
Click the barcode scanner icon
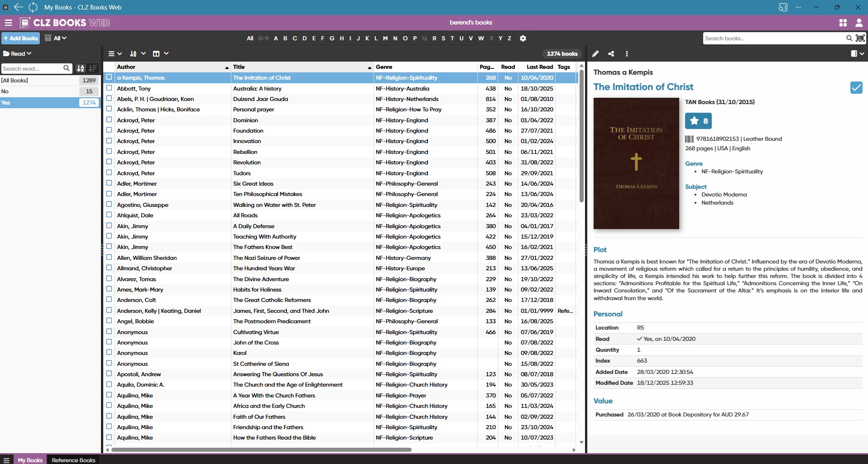860,38
